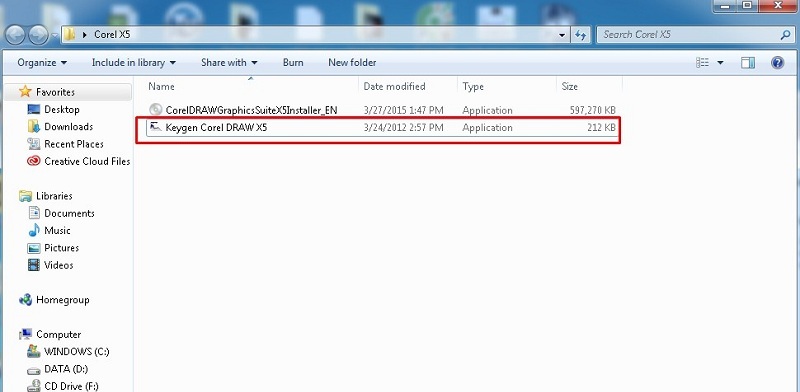Open address bar history dropdown arrow
This screenshot has width=800, height=392.
click(562, 35)
